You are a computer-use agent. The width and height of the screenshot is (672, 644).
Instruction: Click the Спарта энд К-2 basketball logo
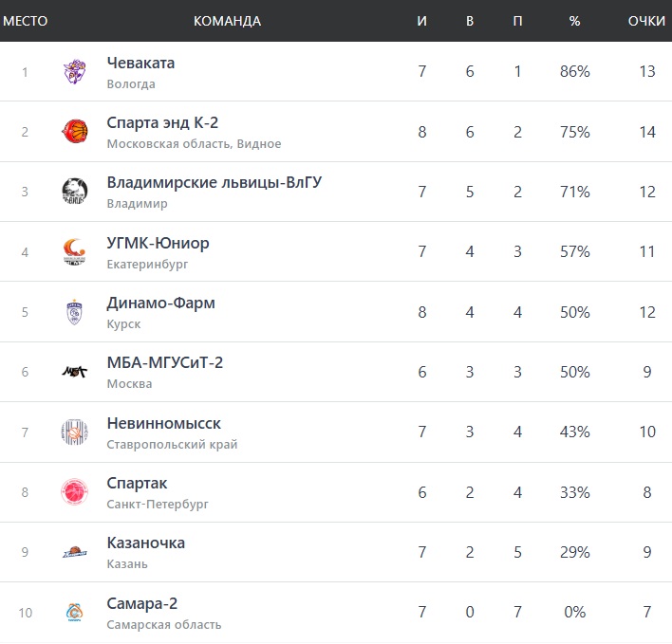[75, 132]
